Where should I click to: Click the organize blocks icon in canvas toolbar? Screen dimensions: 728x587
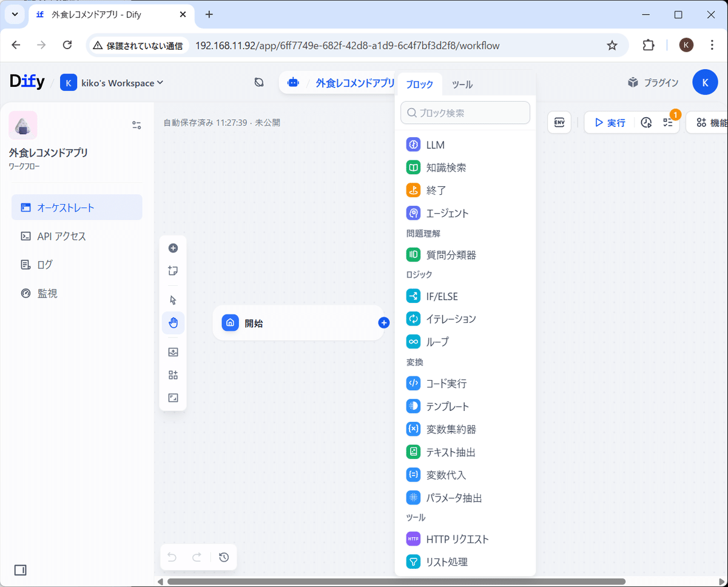173,375
